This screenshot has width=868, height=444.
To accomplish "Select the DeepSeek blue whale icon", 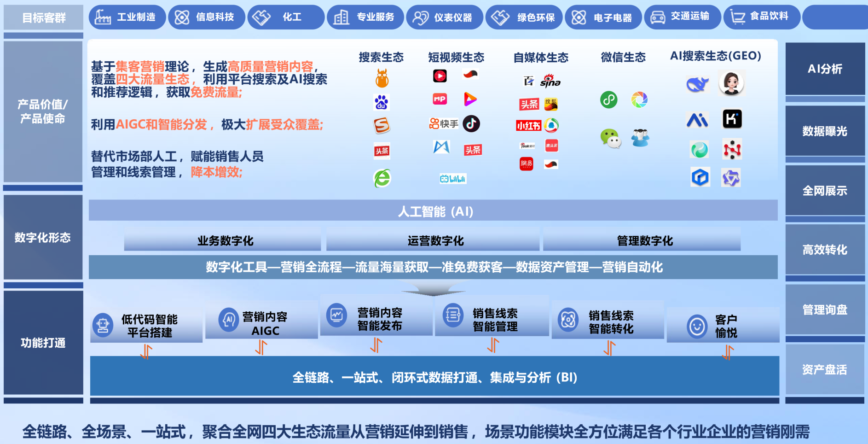I will point(698,84).
